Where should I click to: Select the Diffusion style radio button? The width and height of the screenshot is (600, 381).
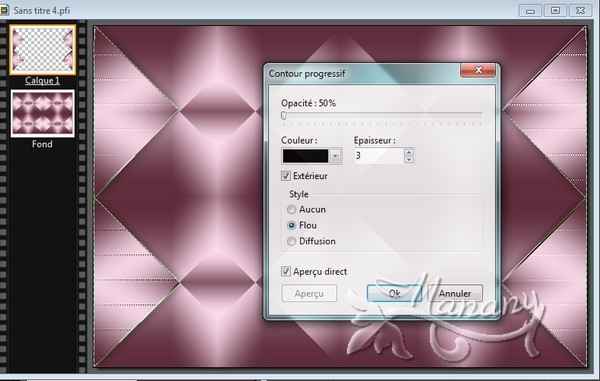click(x=292, y=241)
